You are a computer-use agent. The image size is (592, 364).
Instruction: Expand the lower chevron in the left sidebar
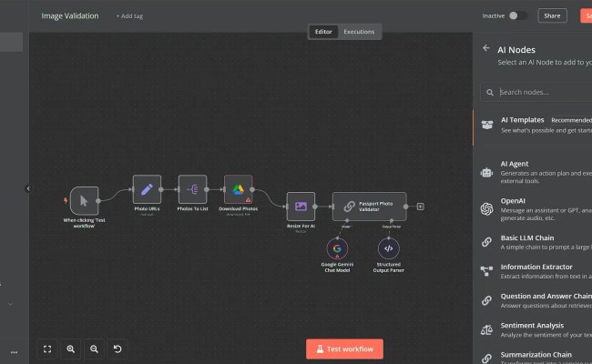pyautogui.click(x=10, y=304)
